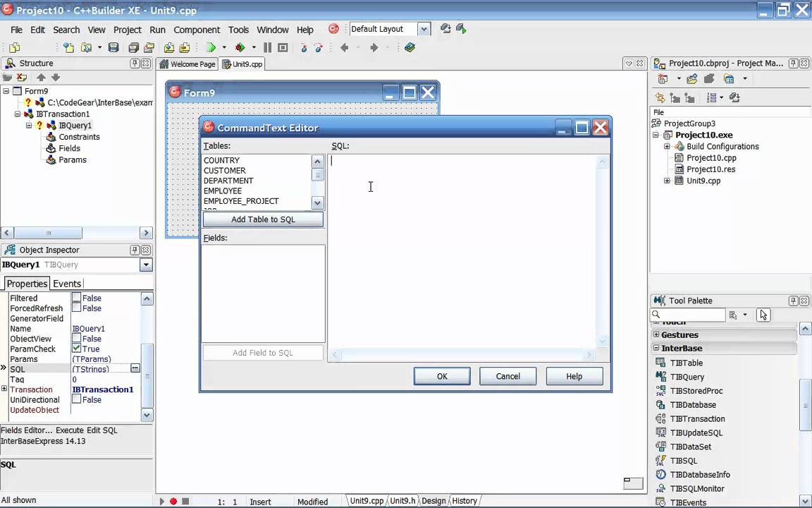Click Cancel in CommandText Editor

[x=508, y=376]
